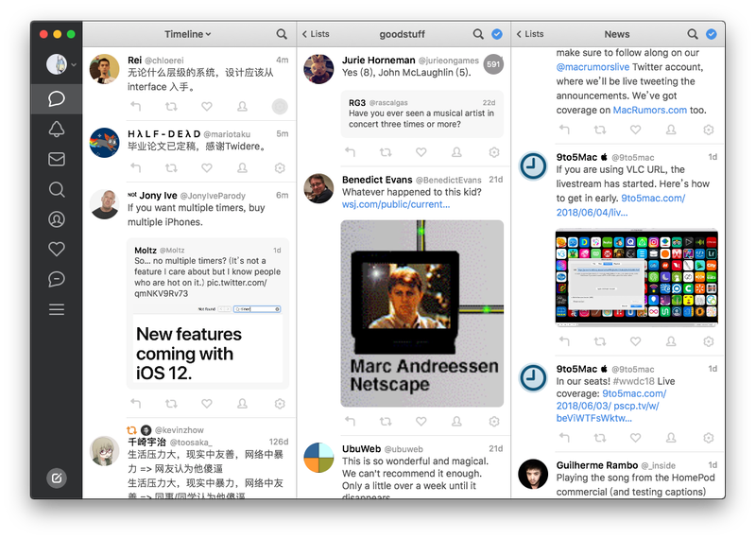Open the #wwdc18 hashtag

[633, 381]
